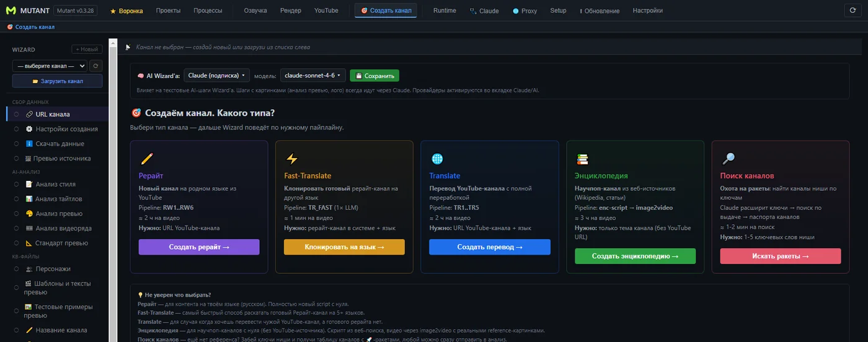Image resolution: width=868 pixels, height=342 pixels.
Task: Click the Создать рерайт → button
Action: (199, 247)
